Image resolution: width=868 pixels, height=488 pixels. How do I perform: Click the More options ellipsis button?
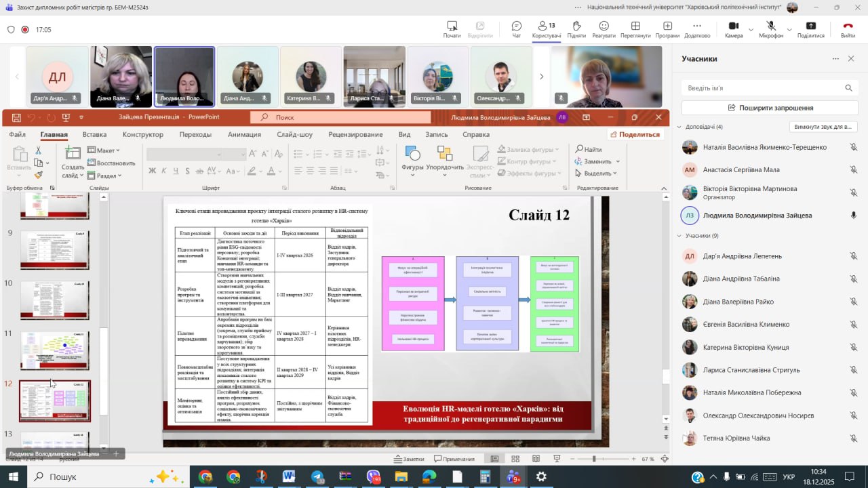point(696,29)
